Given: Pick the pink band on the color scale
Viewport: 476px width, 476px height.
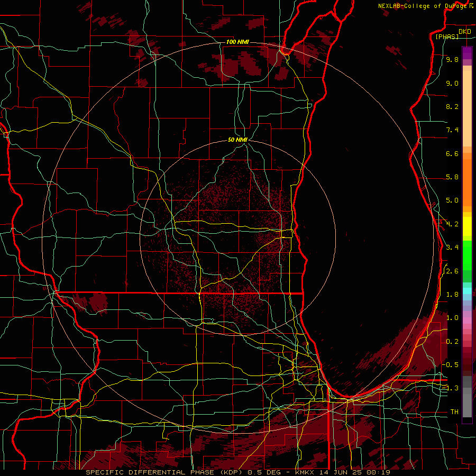Looking at the screenshot, I should 467,321.
